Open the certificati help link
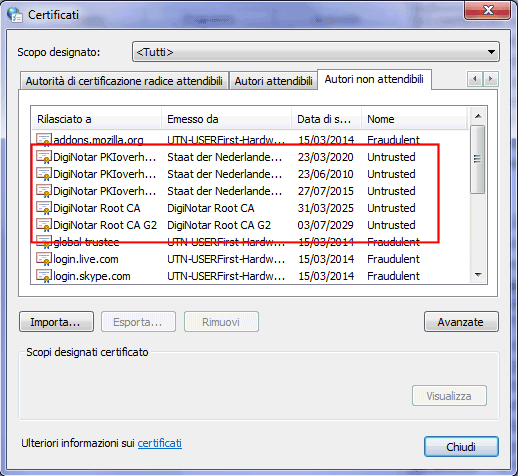Viewport: 518px width, 476px height. point(160,443)
